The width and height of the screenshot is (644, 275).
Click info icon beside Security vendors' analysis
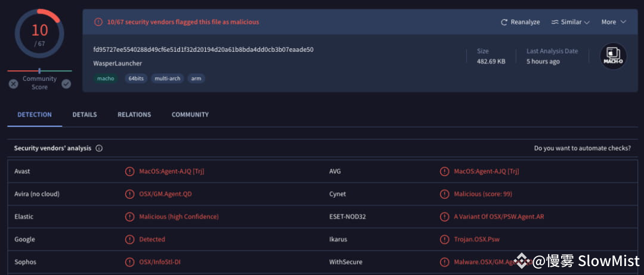(x=99, y=148)
